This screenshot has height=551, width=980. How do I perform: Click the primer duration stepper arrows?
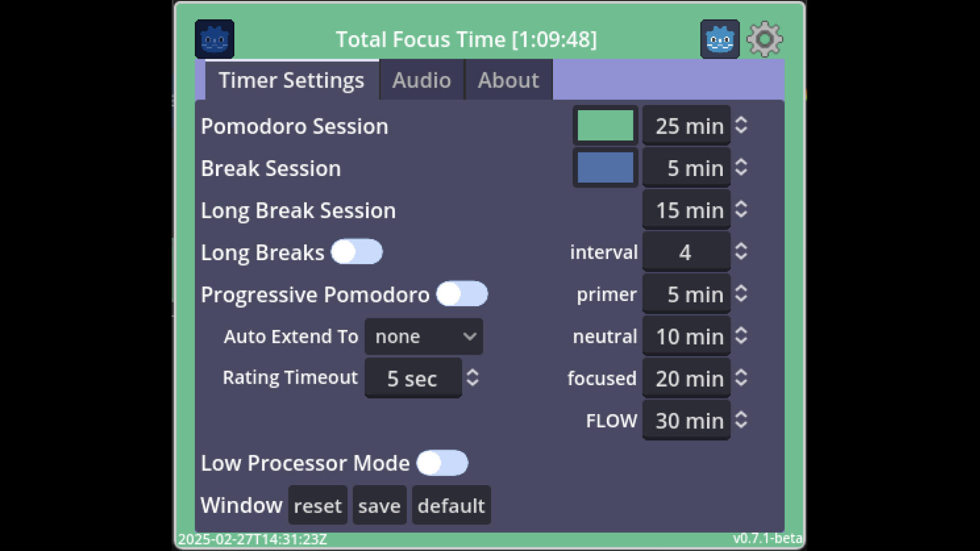[x=741, y=294]
